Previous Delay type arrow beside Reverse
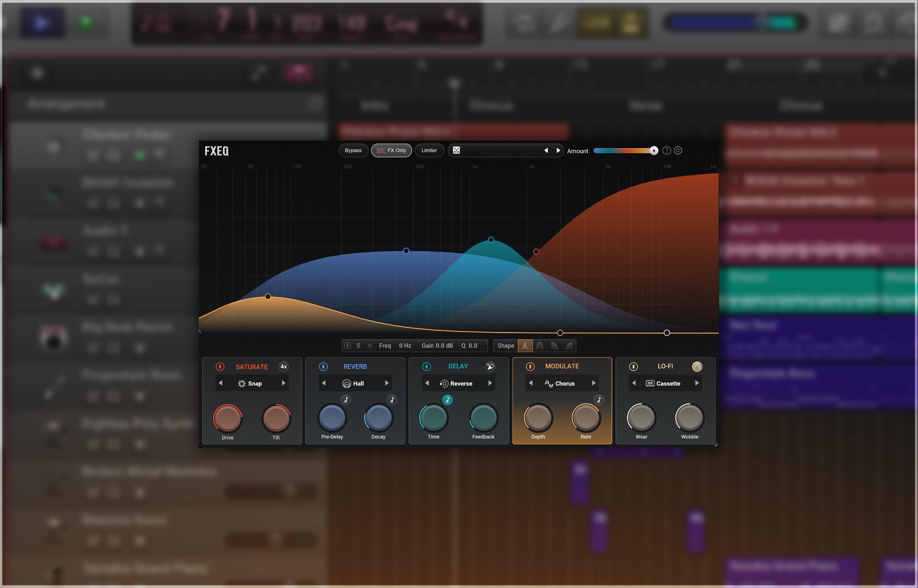 point(427,383)
